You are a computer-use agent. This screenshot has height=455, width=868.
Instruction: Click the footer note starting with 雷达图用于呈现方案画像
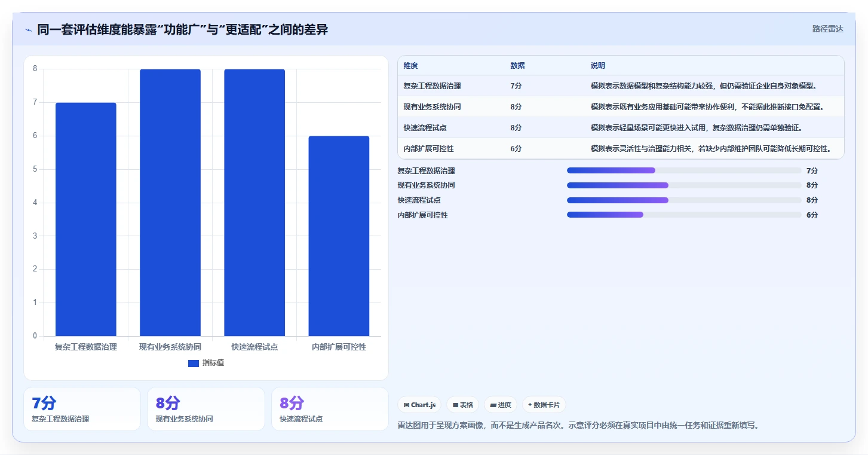[x=578, y=425]
